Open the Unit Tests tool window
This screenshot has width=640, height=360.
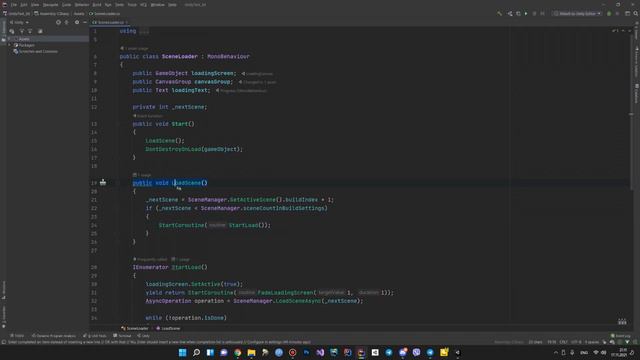(95, 336)
